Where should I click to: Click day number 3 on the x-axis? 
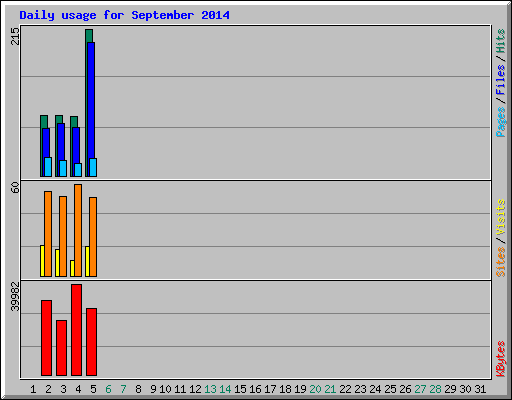tap(63, 389)
